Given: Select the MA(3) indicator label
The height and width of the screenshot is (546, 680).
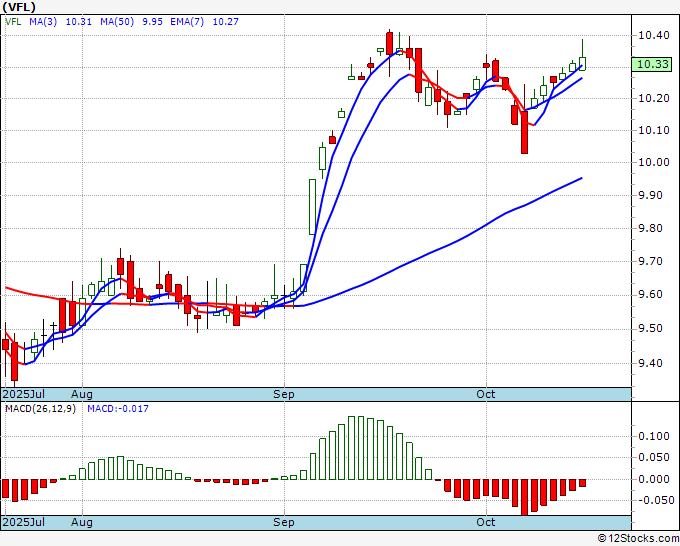Looking at the screenshot, I should click(x=43, y=21).
